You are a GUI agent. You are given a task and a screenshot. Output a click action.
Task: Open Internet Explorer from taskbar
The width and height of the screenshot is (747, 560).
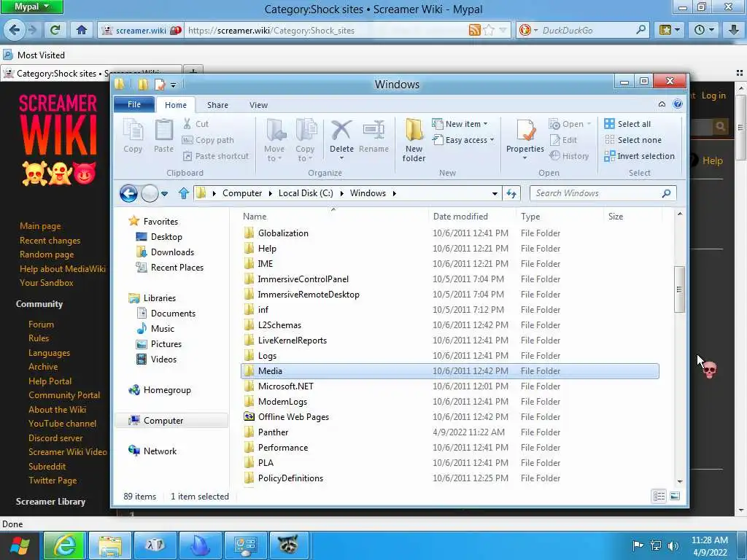point(64,545)
